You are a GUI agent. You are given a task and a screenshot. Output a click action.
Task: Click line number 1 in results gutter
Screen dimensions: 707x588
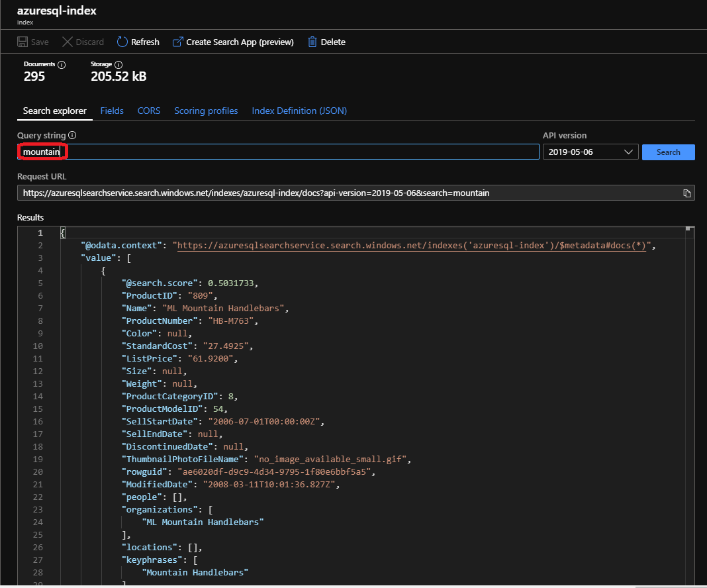pyautogui.click(x=40, y=232)
